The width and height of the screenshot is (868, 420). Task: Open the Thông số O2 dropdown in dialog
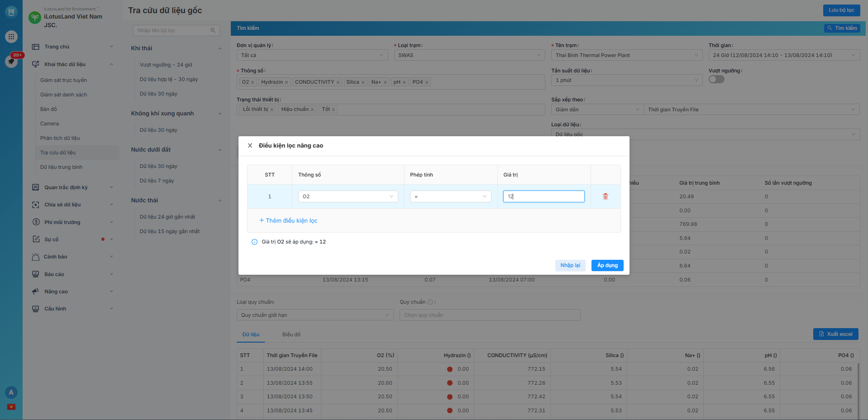pyautogui.click(x=348, y=196)
